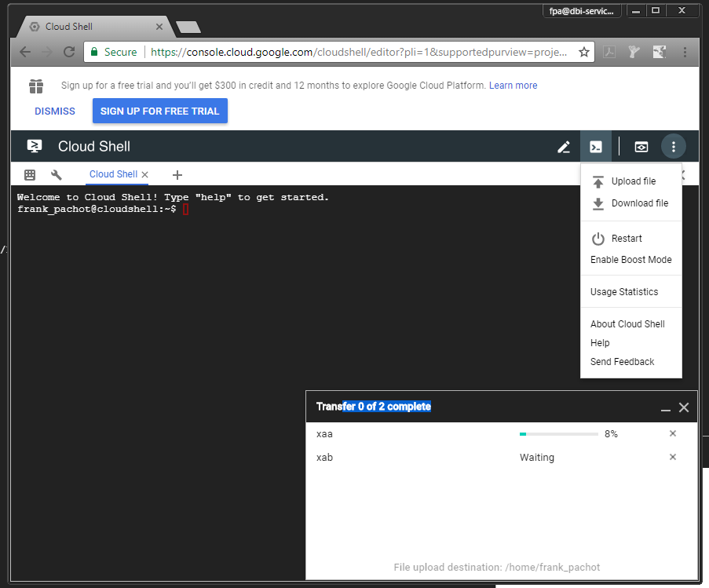The height and width of the screenshot is (588, 709).
Task: Select Upload file from menu
Action: tap(633, 181)
